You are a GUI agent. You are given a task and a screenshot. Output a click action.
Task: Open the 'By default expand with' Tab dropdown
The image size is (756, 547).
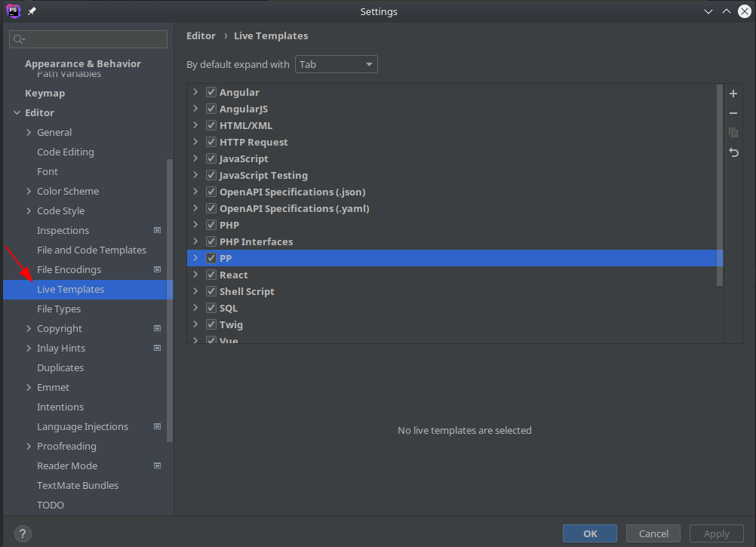click(336, 64)
